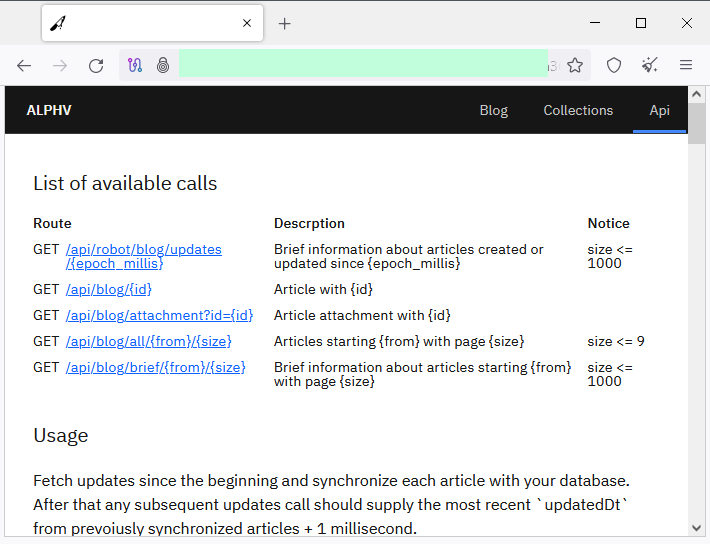710x544 pixels.
Task: Open the shield security level icon
Action: [x=614, y=65]
